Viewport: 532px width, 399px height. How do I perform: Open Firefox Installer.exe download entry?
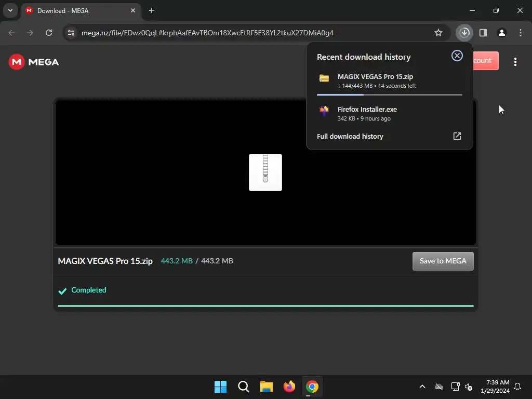pyautogui.click(x=390, y=113)
